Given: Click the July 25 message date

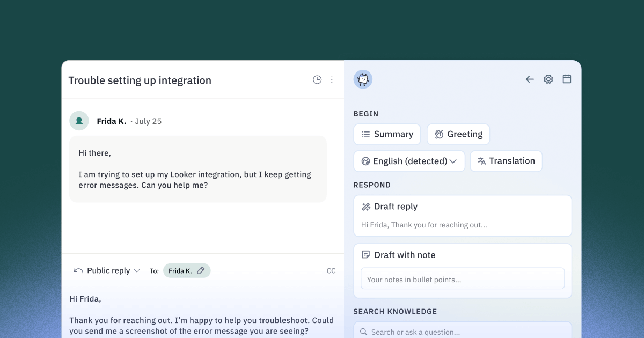Looking at the screenshot, I should point(148,121).
